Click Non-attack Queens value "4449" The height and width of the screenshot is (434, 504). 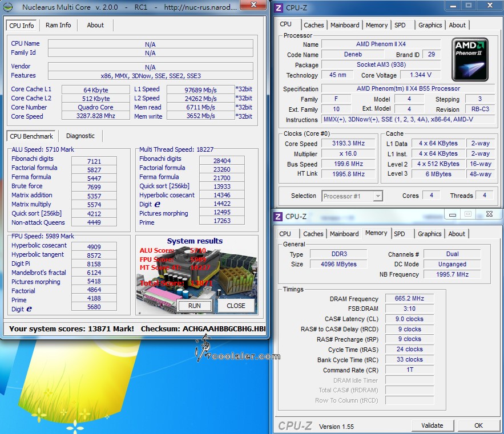coord(94,222)
